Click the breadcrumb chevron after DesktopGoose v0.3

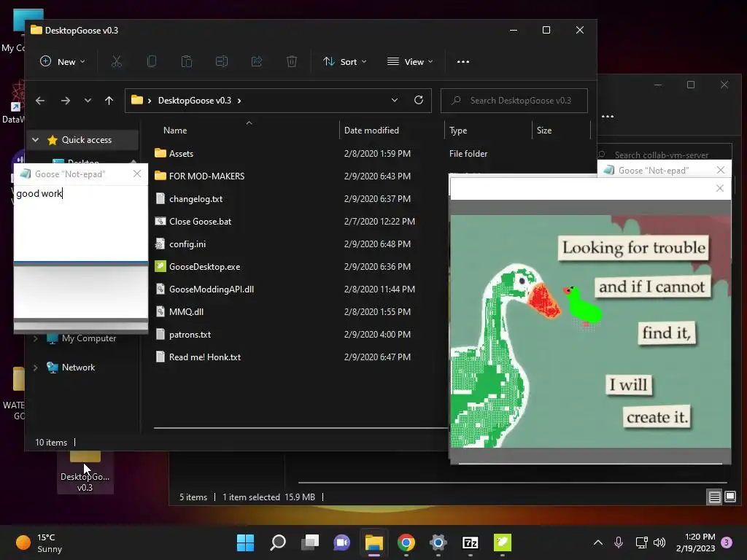point(239,101)
